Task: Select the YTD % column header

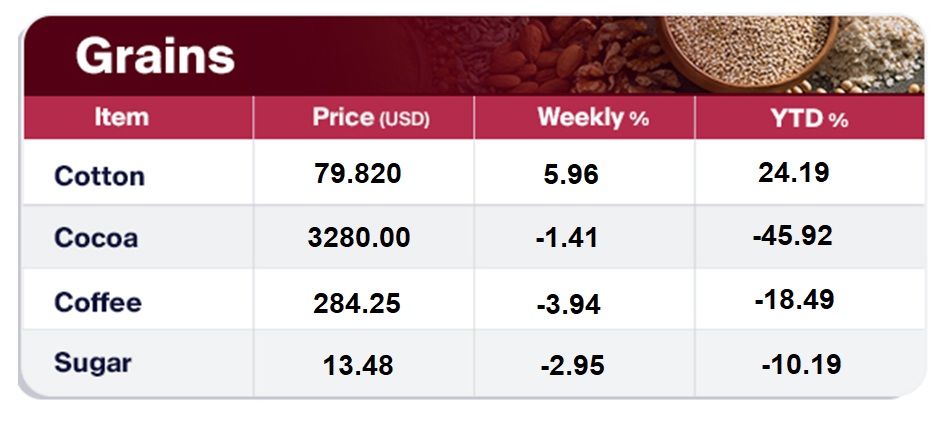Action: point(809,119)
